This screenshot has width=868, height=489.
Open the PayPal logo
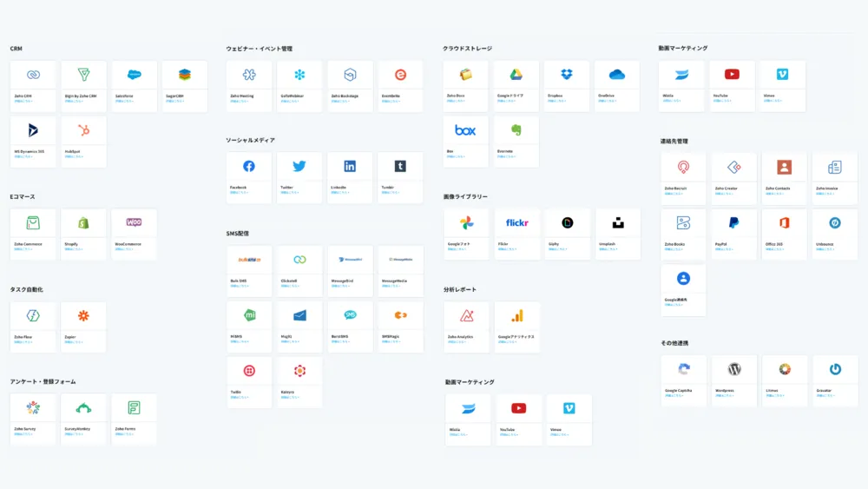click(x=734, y=222)
